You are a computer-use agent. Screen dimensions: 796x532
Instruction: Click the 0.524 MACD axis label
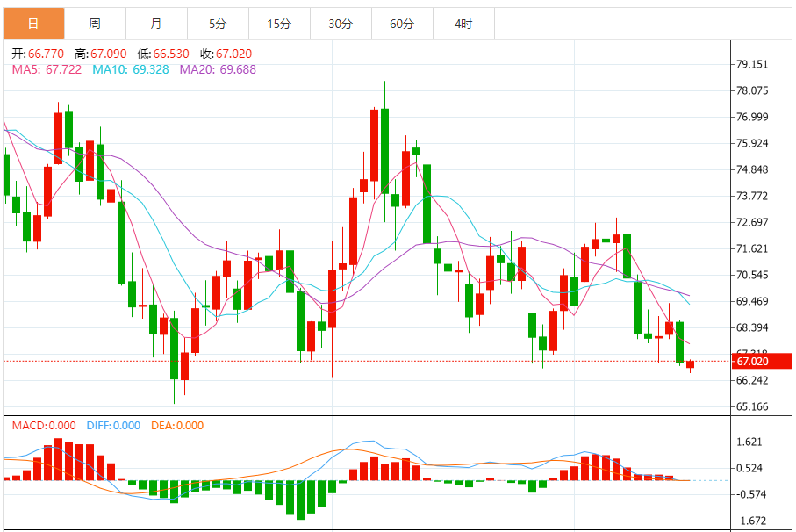(749, 469)
